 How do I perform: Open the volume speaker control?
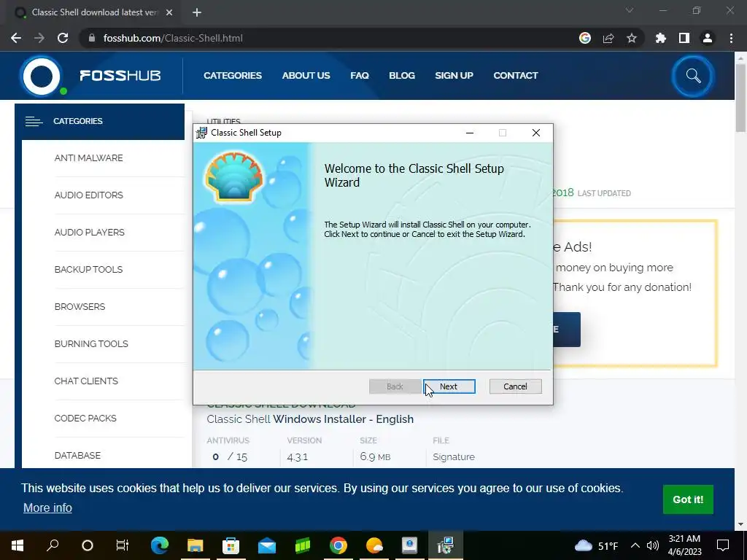point(653,545)
